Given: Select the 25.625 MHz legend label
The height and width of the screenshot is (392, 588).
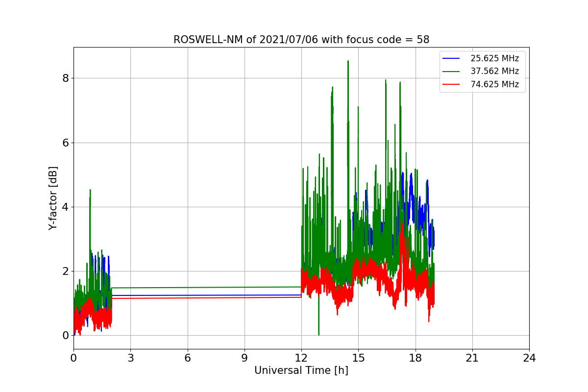Looking at the screenshot, I should tap(494, 58).
